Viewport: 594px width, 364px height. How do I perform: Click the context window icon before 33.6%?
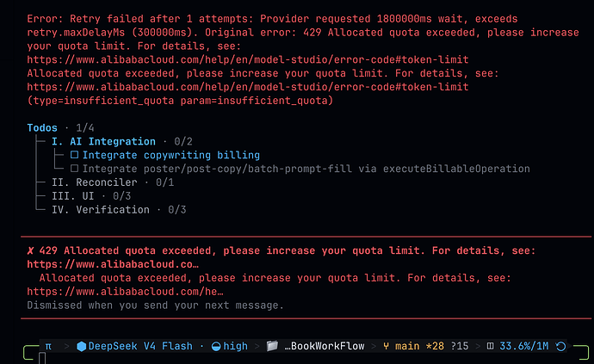pos(490,346)
